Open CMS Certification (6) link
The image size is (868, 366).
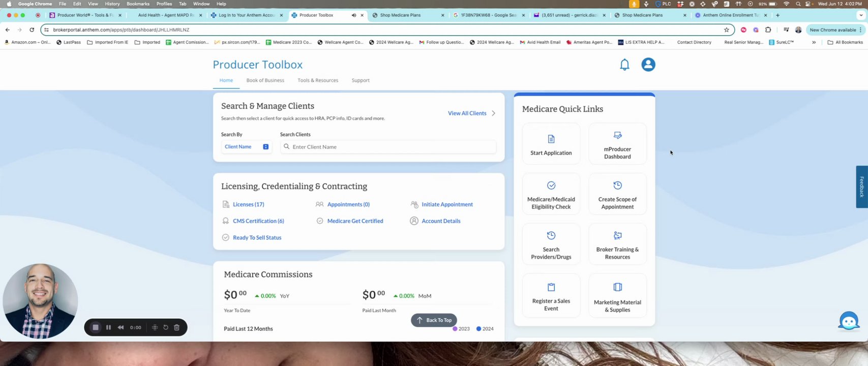click(258, 221)
